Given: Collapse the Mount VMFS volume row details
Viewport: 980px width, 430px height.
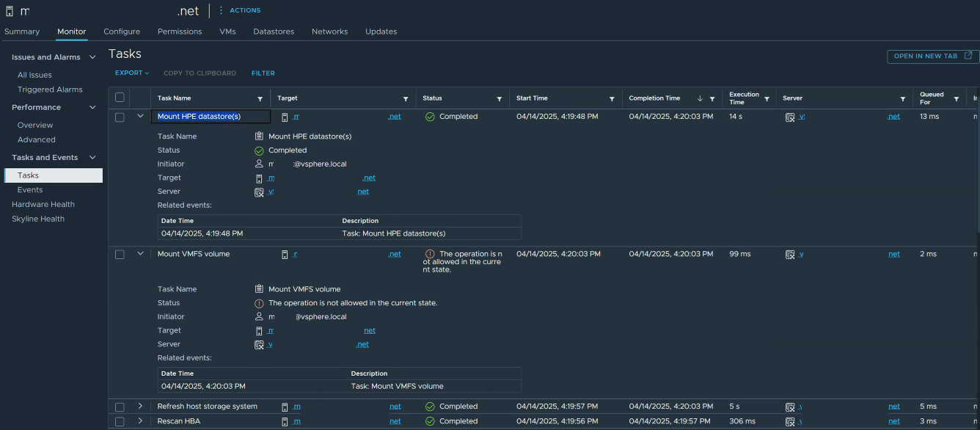Looking at the screenshot, I should tap(140, 254).
